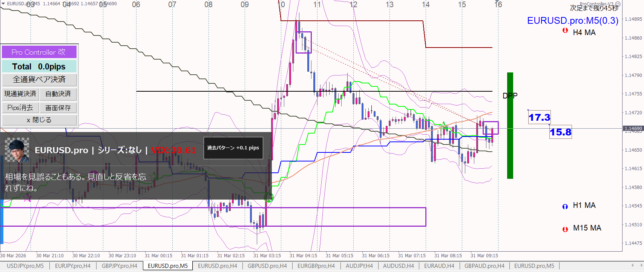Open the EURUSD.pro,M5 chart title dropdown triangle

point(3,4)
